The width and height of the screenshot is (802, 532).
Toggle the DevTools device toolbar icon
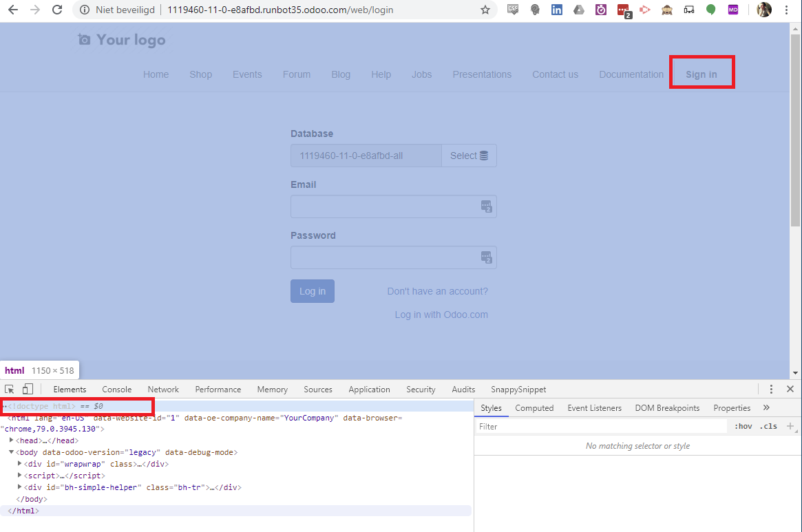[28, 390]
